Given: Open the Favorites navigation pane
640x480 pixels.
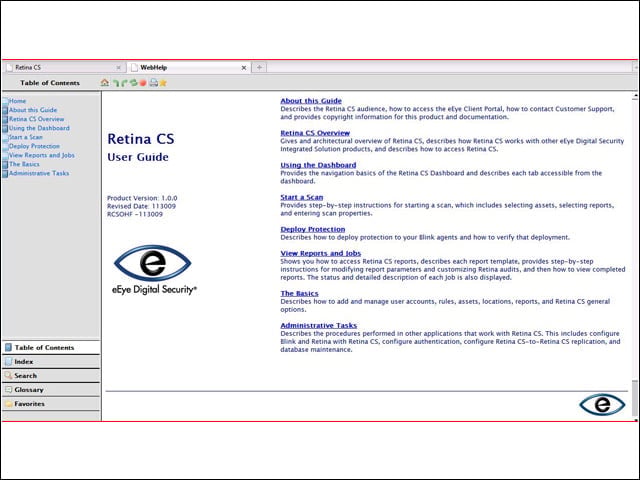Looking at the screenshot, I should click(51, 404).
